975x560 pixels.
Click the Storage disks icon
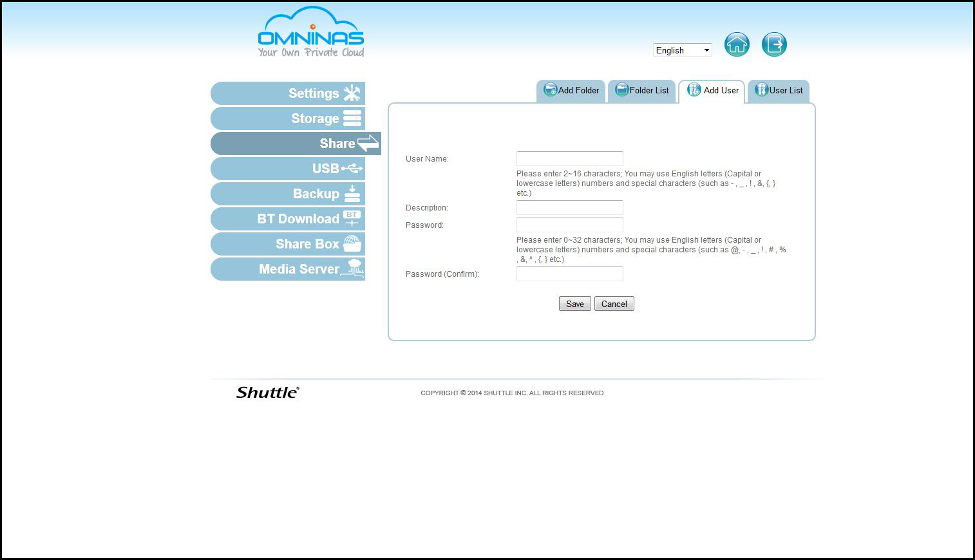(352, 118)
